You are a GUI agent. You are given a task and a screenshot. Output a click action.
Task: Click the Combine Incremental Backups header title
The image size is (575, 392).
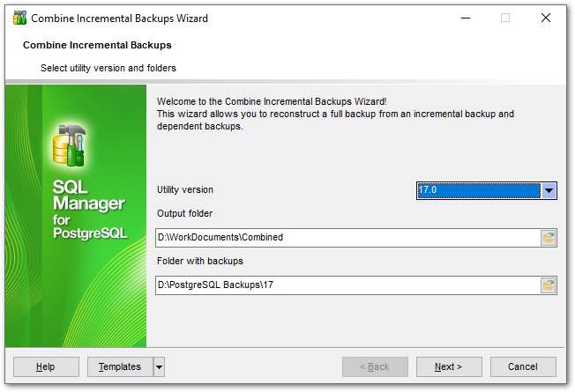pyautogui.click(x=97, y=45)
